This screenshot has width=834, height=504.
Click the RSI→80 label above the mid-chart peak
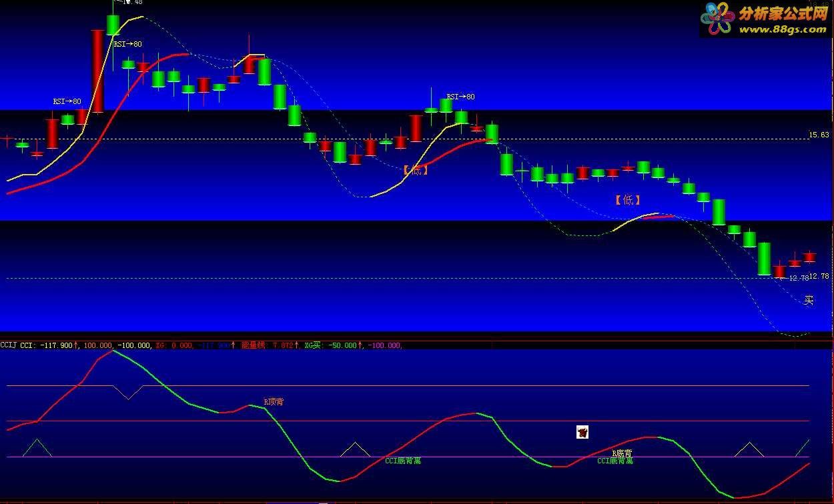[x=461, y=97]
